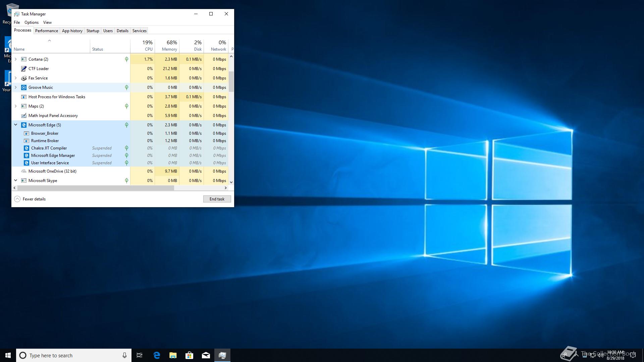Click the Microsoft Edge group icon

point(24,125)
